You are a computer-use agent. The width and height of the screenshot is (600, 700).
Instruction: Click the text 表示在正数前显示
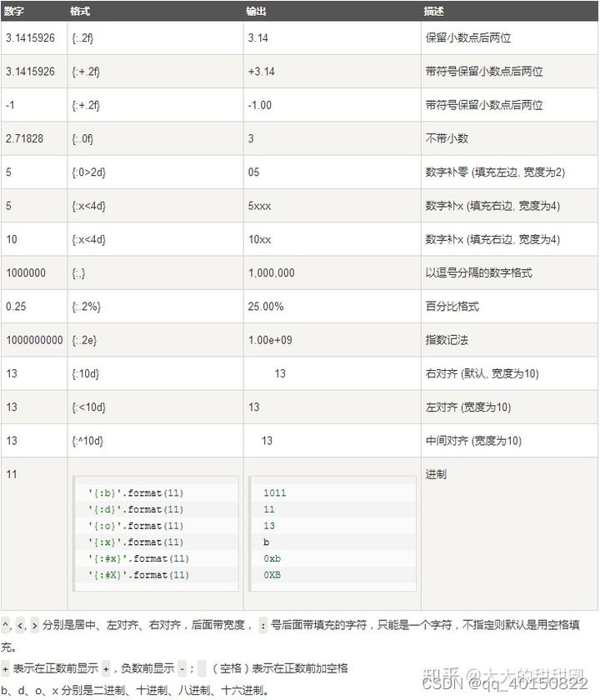click(x=55, y=668)
